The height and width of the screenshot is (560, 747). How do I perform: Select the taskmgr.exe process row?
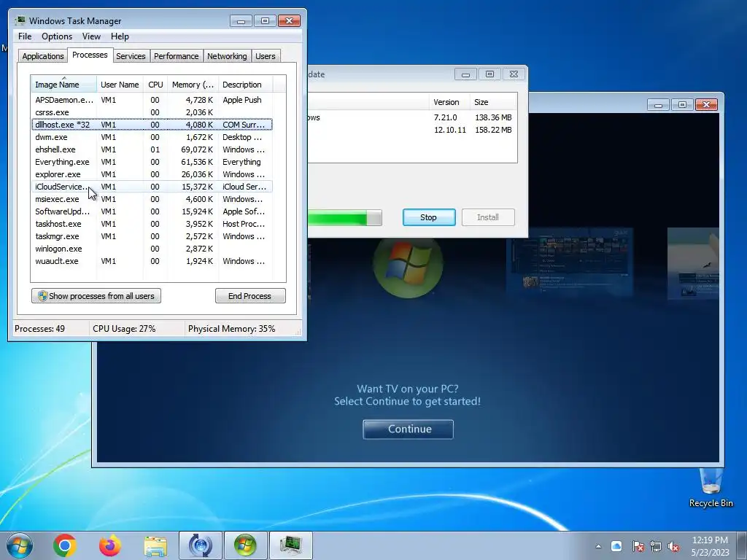[x=152, y=236]
